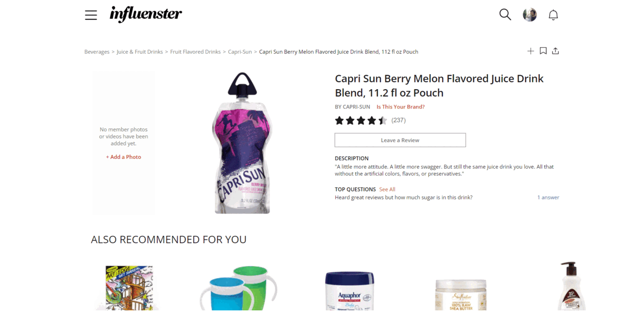This screenshot has height=312, width=644.
Task: Click the star rating display
Action: coord(361,120)
